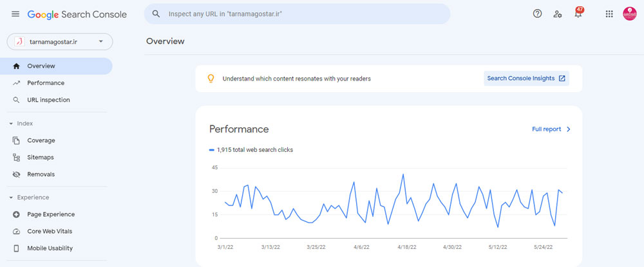Click the Core Web Vitals gauge icon
The width and height of the screenshot is (644, 267).
16,231
